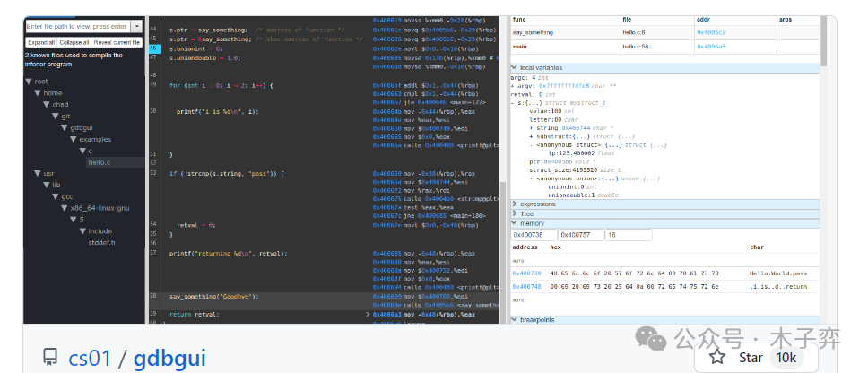Click the repository book icon

coord(50,356)
